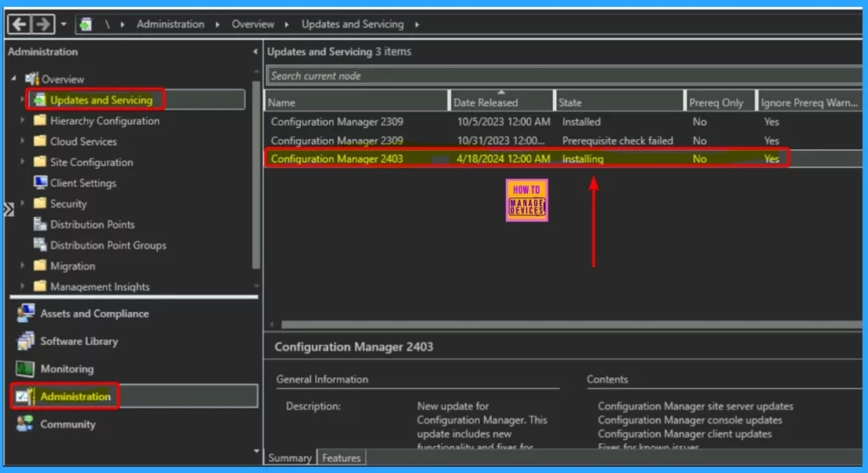
Task: Open the Summary tab
Action: click(290, 458)
